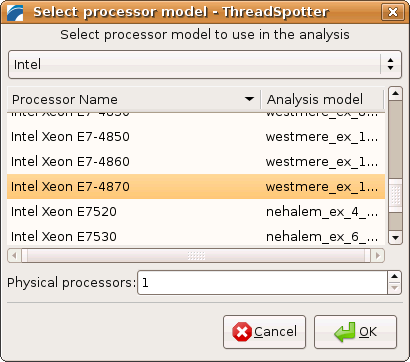Decrease Physical processors with down arrow
The height and width of the screenshot is (362, 410).
[395, 288]
